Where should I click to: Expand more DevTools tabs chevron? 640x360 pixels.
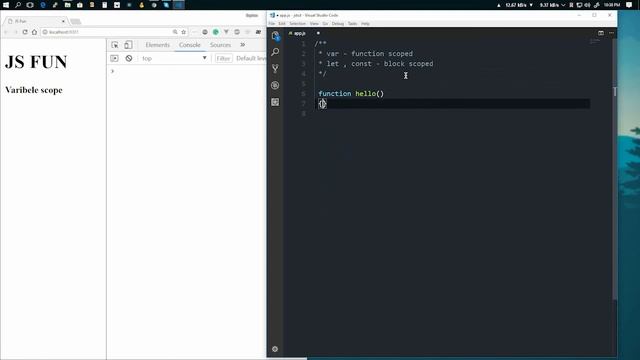point(242,45)
